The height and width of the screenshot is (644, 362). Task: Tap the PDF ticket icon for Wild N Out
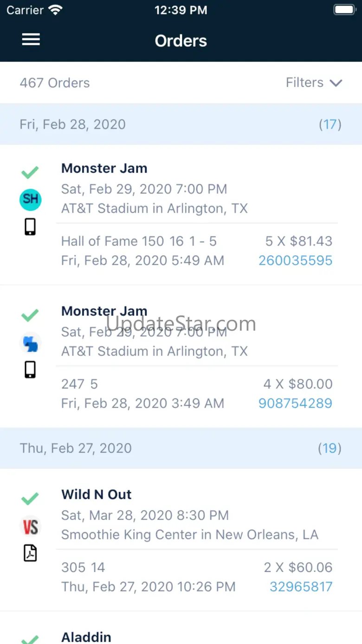[30, 553]
